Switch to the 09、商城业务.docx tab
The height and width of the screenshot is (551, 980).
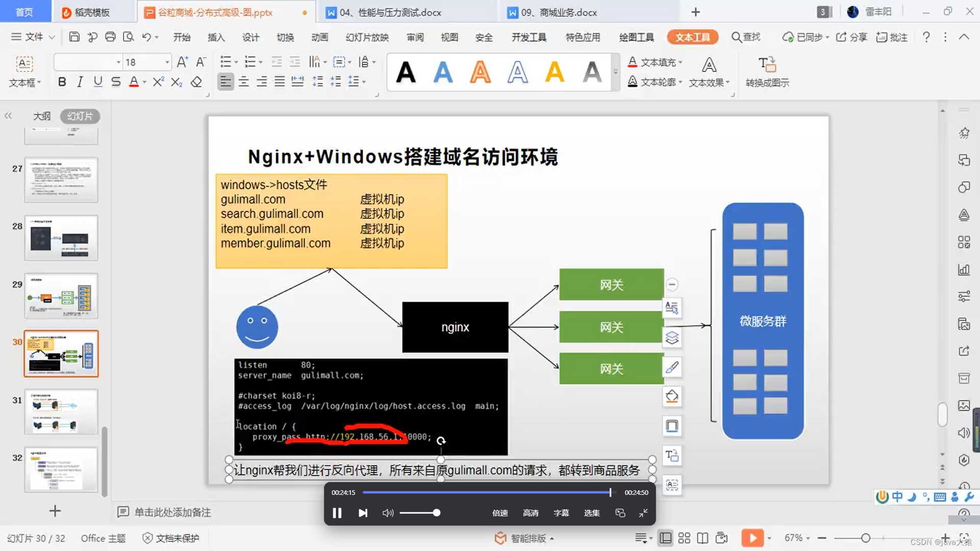click(558, 12)
